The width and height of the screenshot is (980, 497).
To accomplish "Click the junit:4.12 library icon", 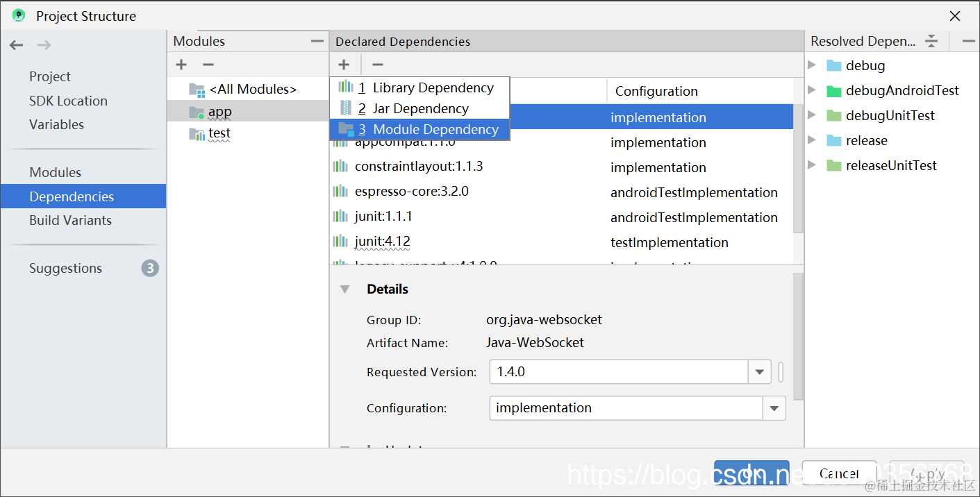I will point(340,241).
